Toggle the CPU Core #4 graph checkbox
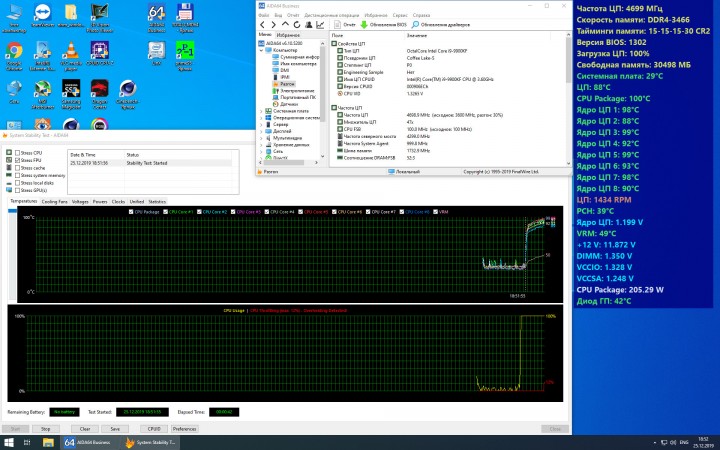 (x=266, y=212)
